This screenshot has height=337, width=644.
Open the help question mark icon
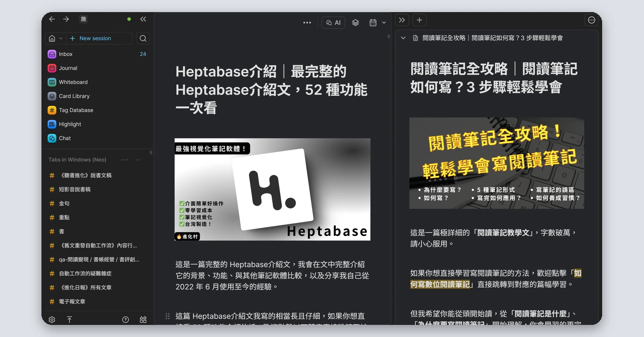point(126,320)
